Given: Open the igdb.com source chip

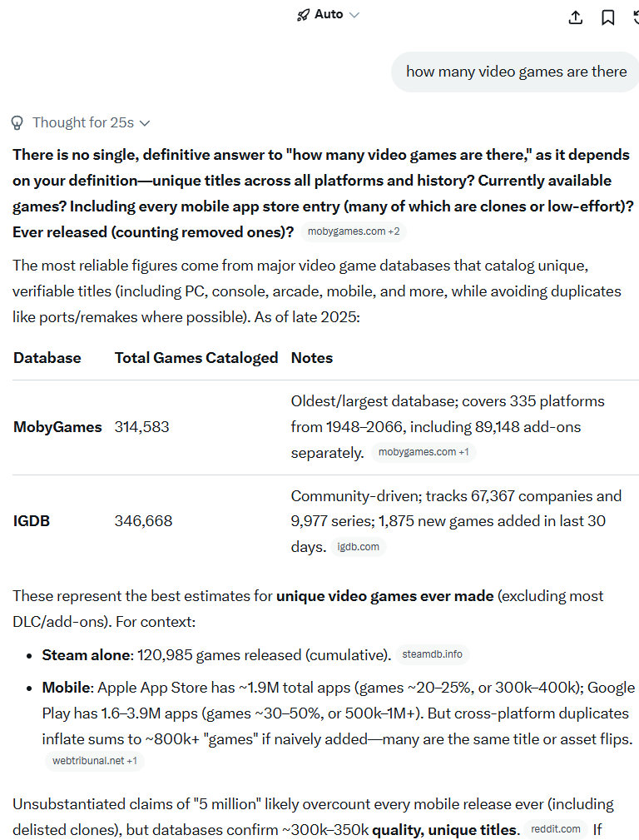Looking at the screenshot, I should coord(359,547).
